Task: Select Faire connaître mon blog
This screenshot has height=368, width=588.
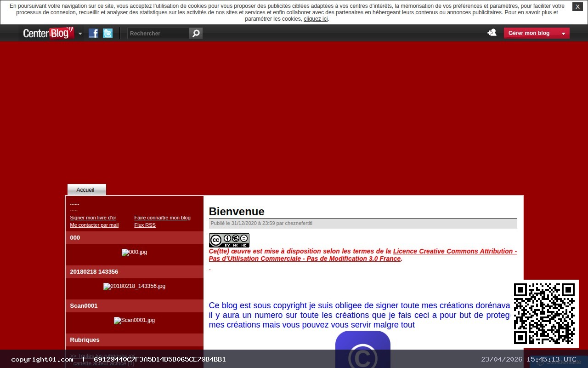Action: point(162,218)
